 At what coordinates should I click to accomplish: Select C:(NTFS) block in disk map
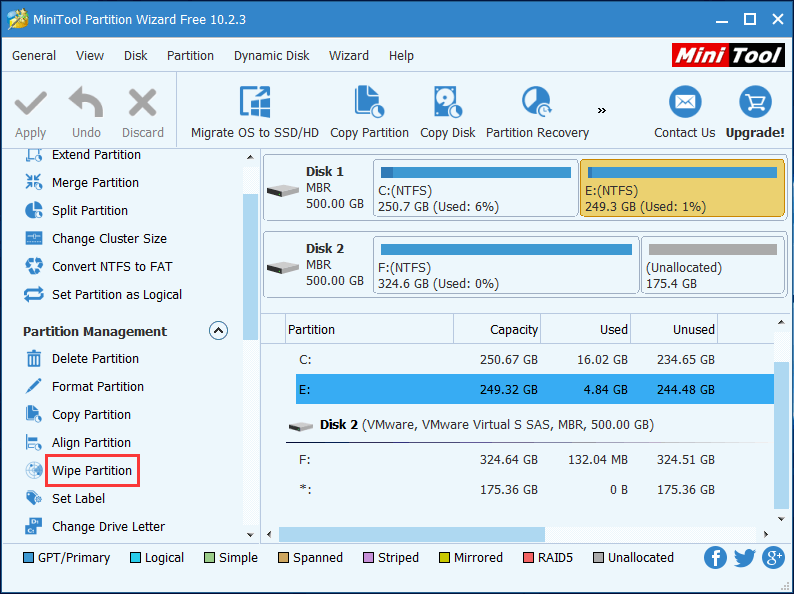(475, 188)
